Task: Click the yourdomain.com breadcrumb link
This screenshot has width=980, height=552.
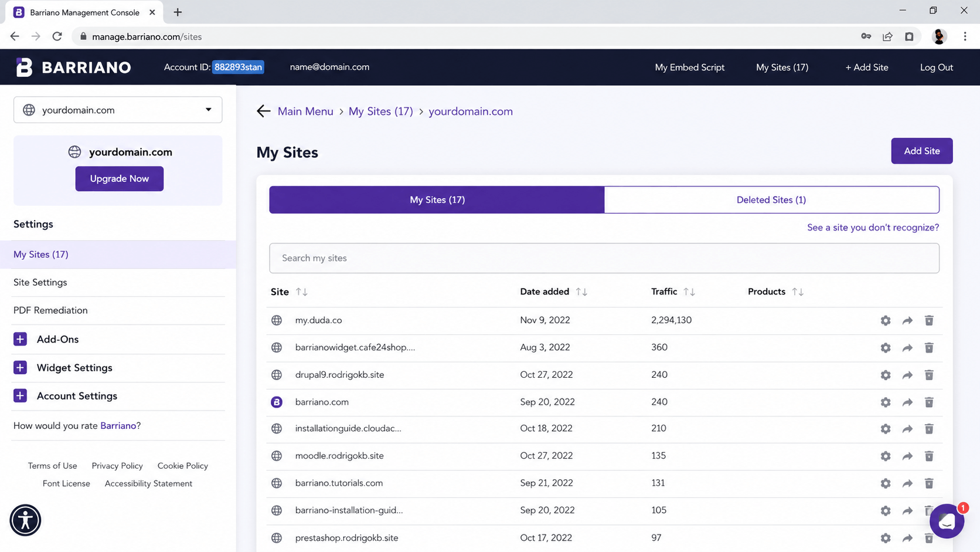Action: pos(471,111)
